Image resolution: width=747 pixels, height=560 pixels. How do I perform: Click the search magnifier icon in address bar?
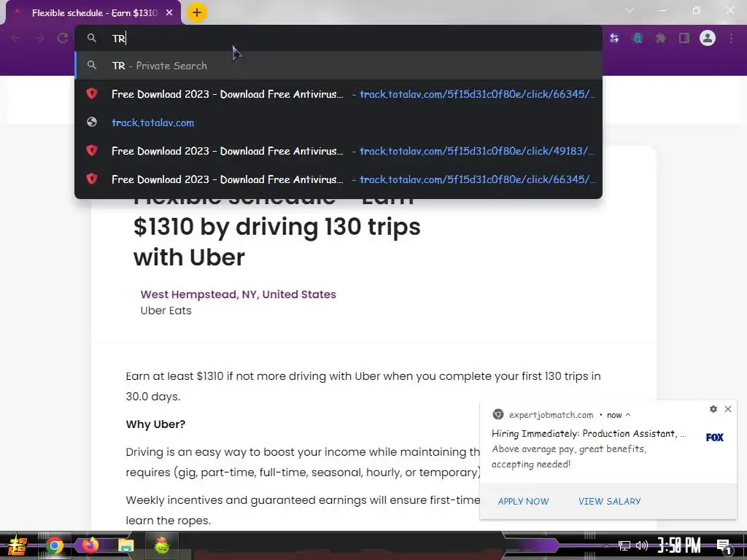[92, 38]
